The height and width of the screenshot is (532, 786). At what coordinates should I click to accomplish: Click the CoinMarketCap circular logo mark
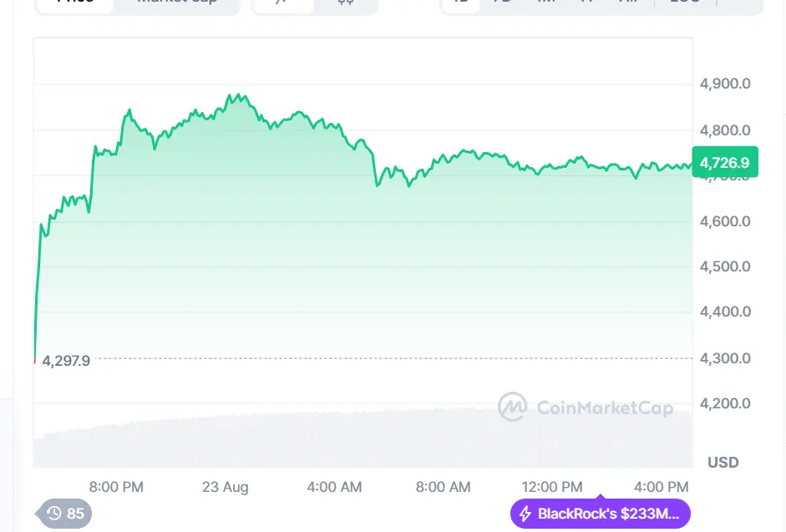pyautogui.click(x=512, y=408)
